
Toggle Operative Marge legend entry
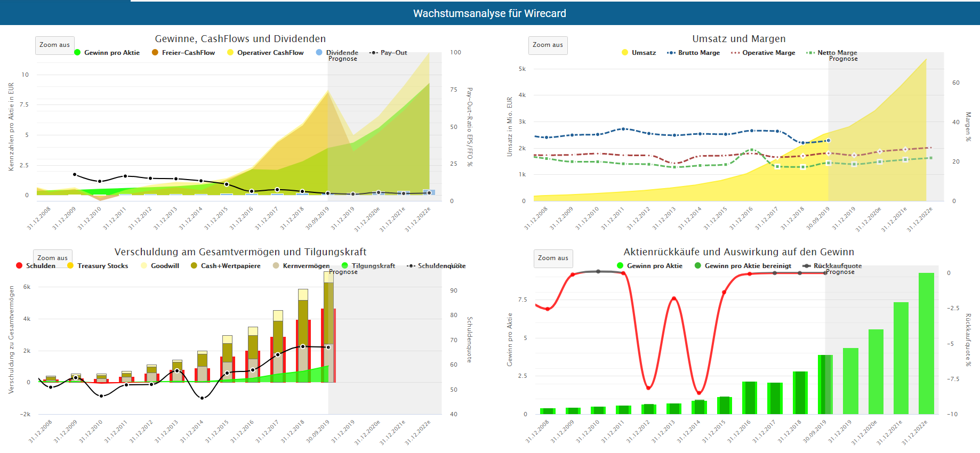point(768,53)
